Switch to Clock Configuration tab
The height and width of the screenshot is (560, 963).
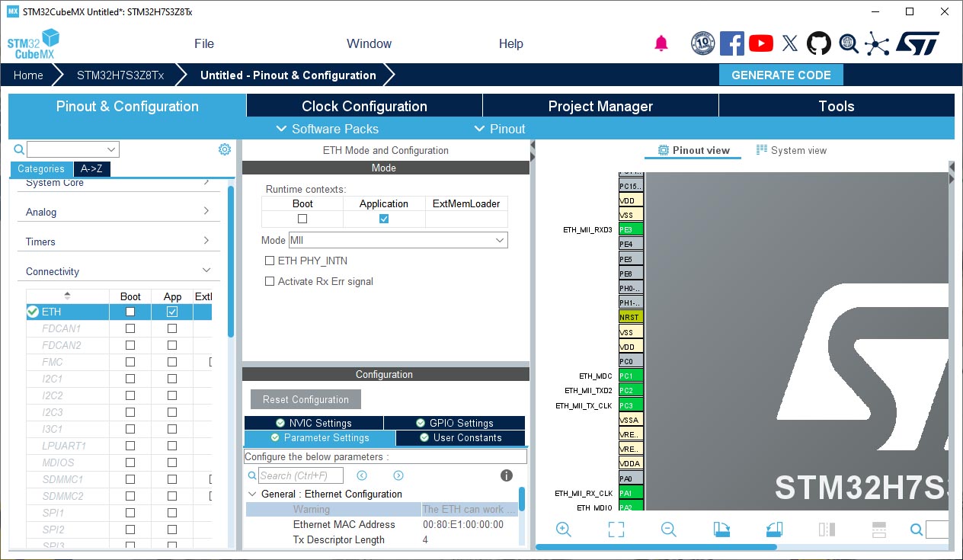[x=364, y=106]
